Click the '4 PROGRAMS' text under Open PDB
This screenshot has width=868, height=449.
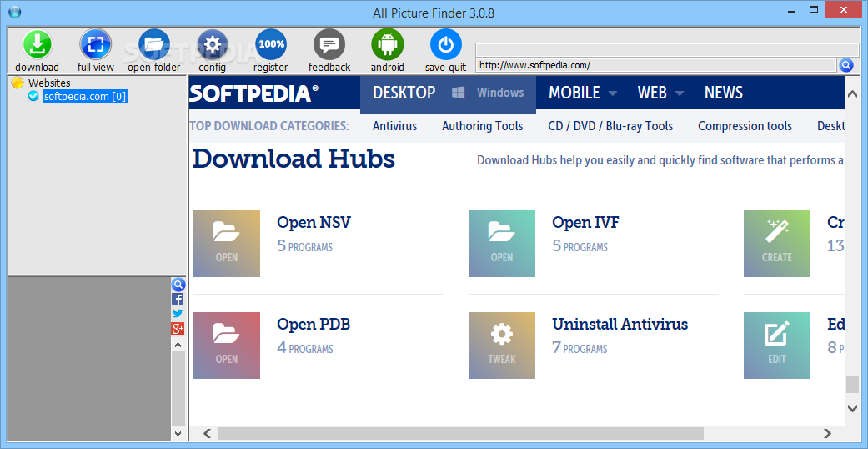click(x=305, y=348)
